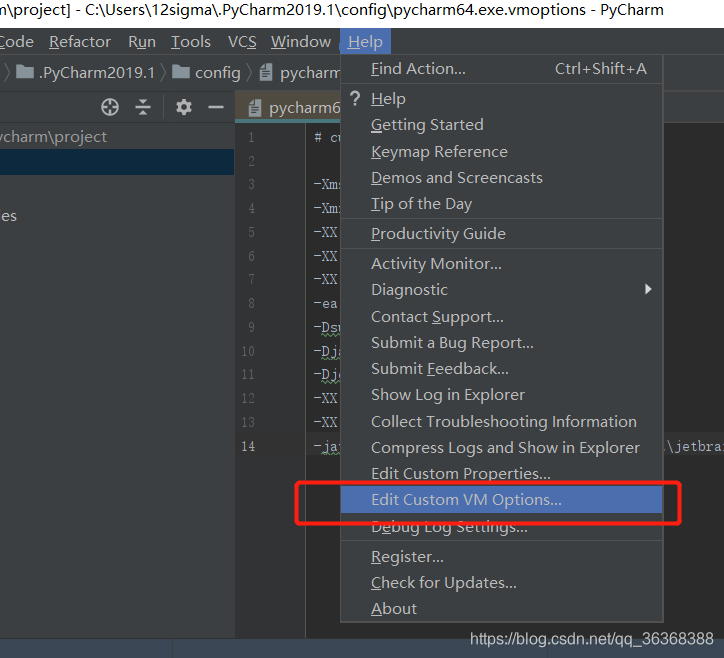Click the pycharm64 editor tab
Image resolution: width=724 pixels, height=658 pixels.
coord(288,108)
